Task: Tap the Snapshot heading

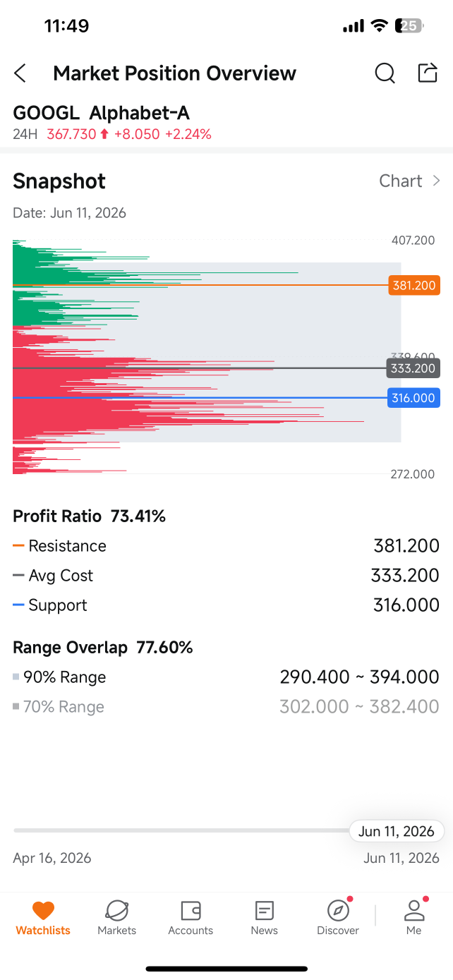Action: point(59,181)
